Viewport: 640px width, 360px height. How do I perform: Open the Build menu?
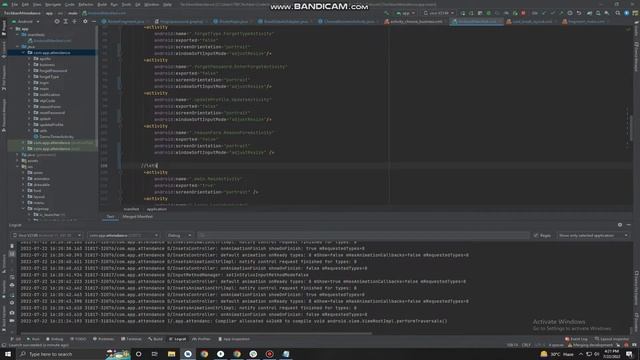(102, 4)
